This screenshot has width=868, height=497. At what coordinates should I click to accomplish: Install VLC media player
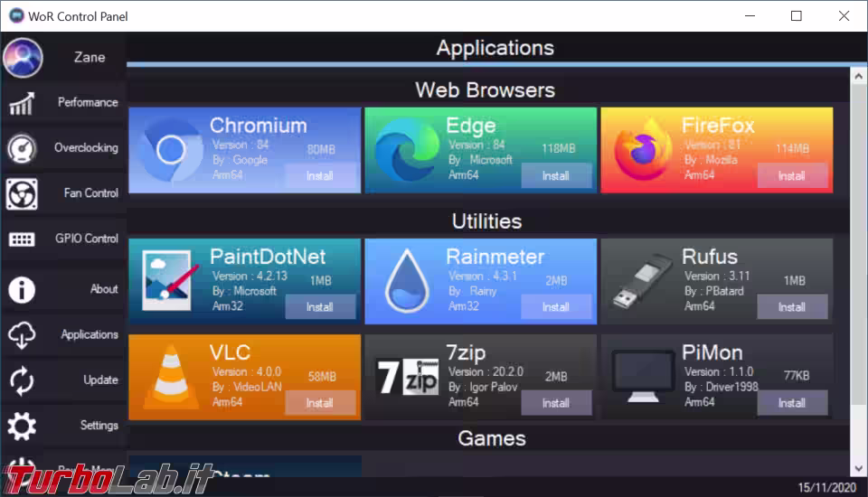click(320, 402)
